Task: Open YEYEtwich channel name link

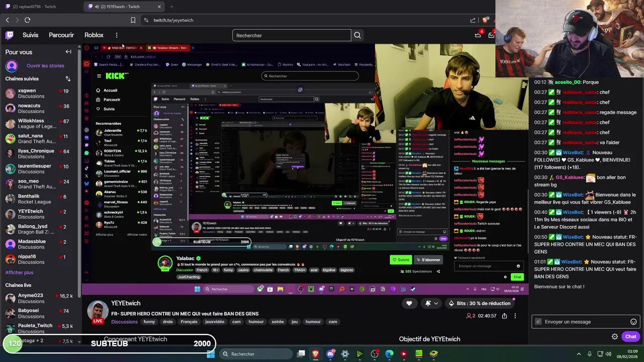Action: tap(126, 303)
